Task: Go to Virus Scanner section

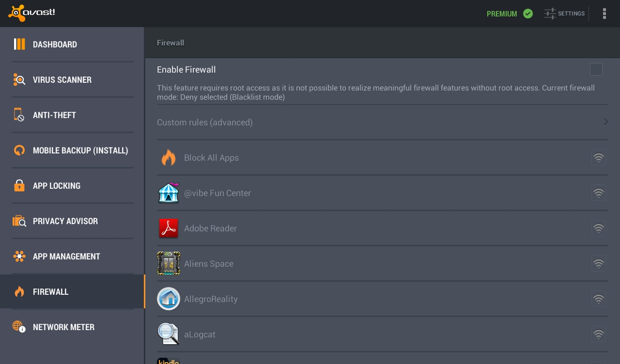Action: click(73, 79)
